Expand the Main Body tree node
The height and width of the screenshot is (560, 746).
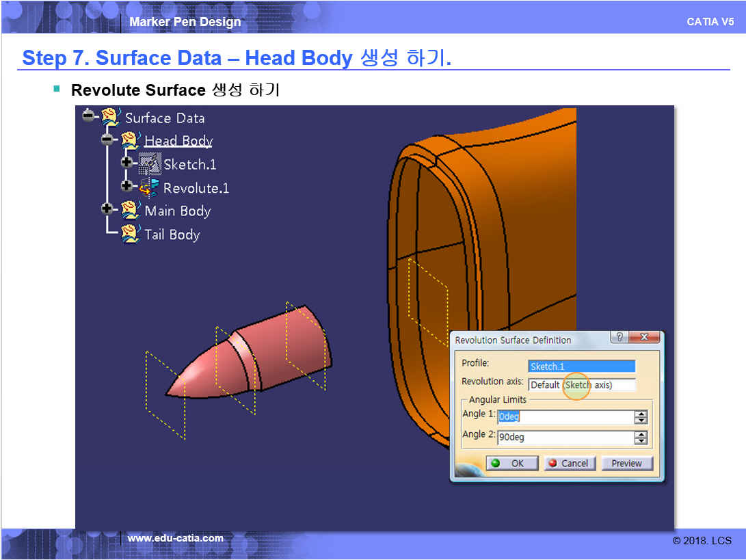pyautogui.click(x=107, y=209)
